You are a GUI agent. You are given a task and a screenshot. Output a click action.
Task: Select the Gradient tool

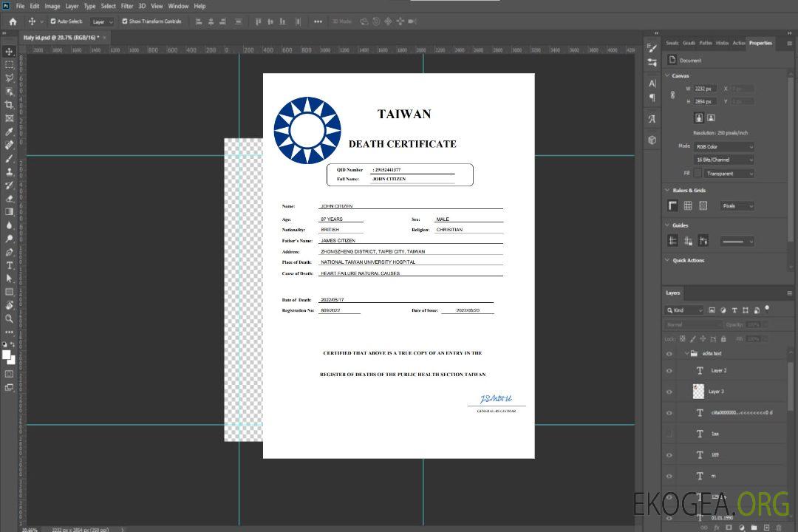tap(9, 212)
